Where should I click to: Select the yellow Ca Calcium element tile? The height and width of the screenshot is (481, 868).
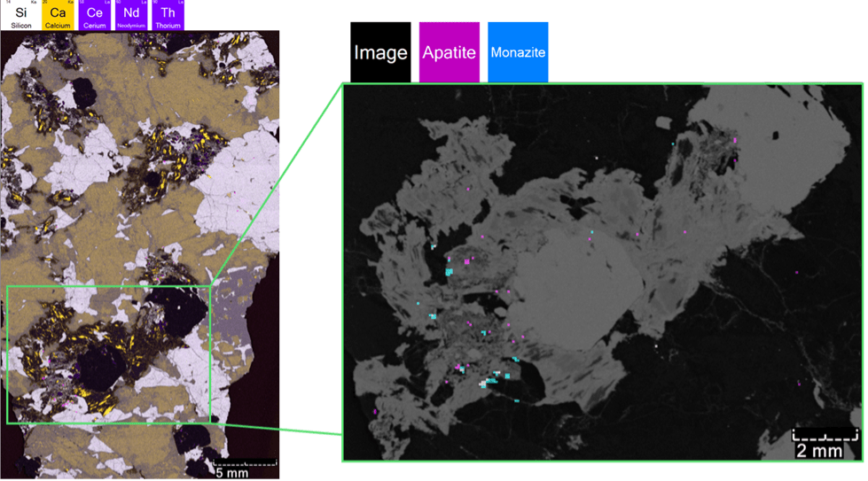pos(58,15)
